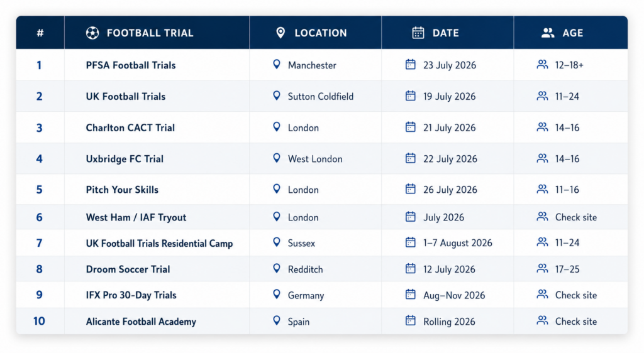Screen dimensions: 644x353
Task: Click the people icon in Age header
Action: [548, 33]
